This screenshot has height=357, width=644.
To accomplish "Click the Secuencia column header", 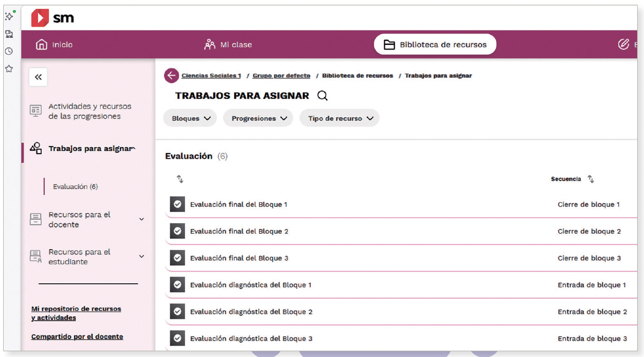I will (566, 179).
